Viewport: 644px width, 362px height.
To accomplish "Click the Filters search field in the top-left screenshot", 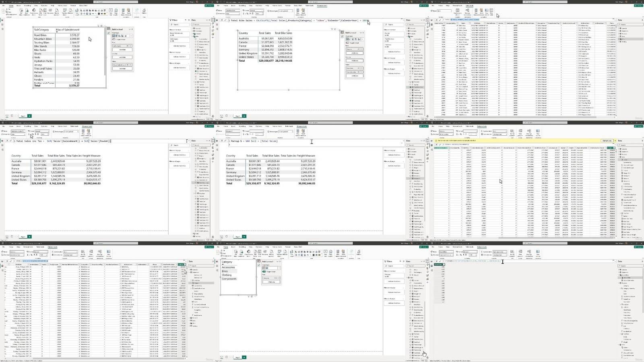I will pyautogui.click(x=180, y=25).
